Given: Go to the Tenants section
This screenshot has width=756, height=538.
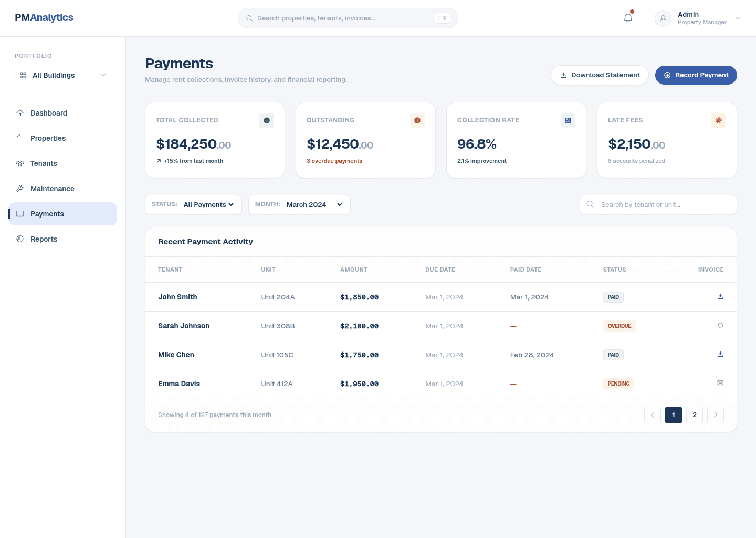Looking at the screenshot, I should [x=63, y=163].
